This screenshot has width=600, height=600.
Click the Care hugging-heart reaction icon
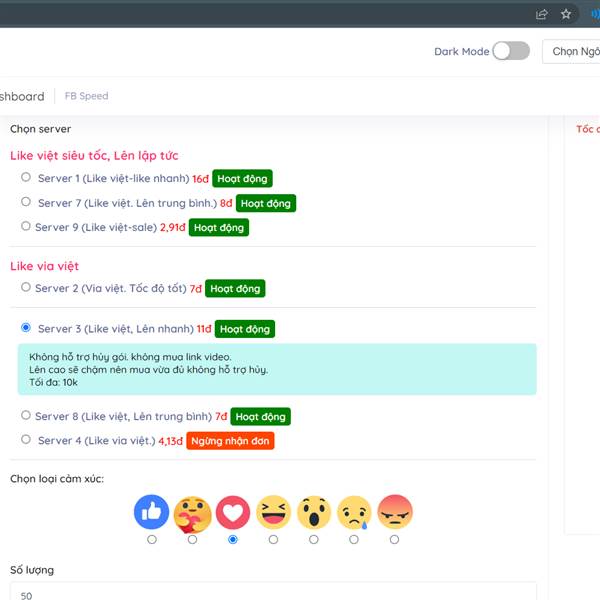coord(192,514)
